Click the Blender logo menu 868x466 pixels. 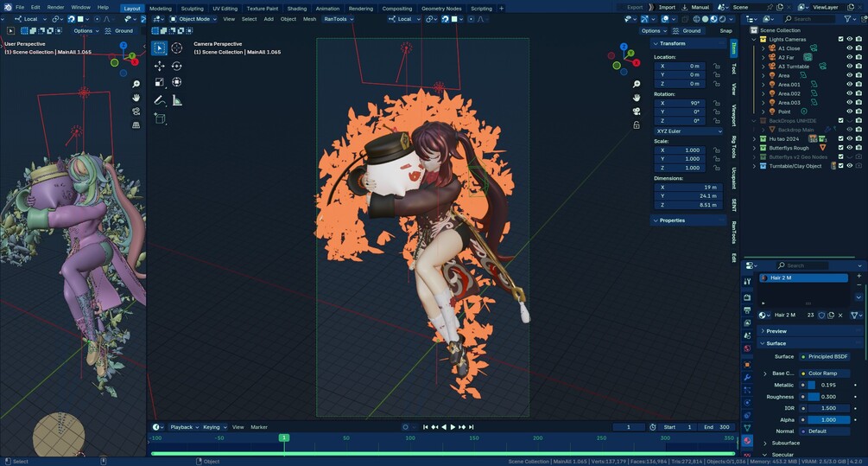click(7, 7)
